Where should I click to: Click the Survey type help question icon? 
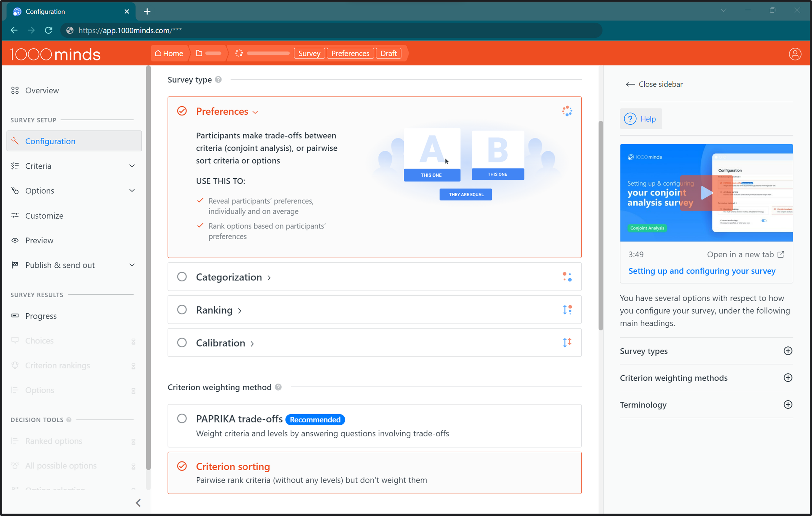218,80
